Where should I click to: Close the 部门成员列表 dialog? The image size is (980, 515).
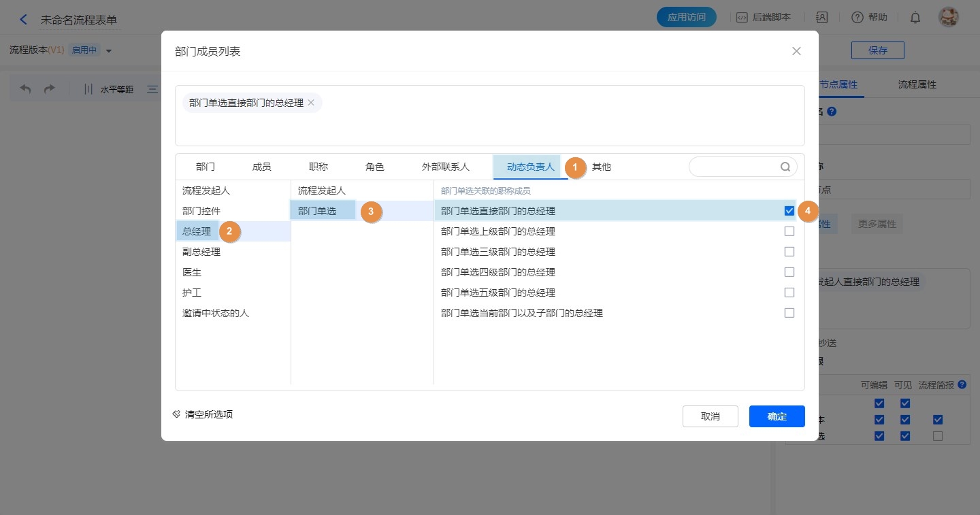pyautogui.click(x=796, y=51)
